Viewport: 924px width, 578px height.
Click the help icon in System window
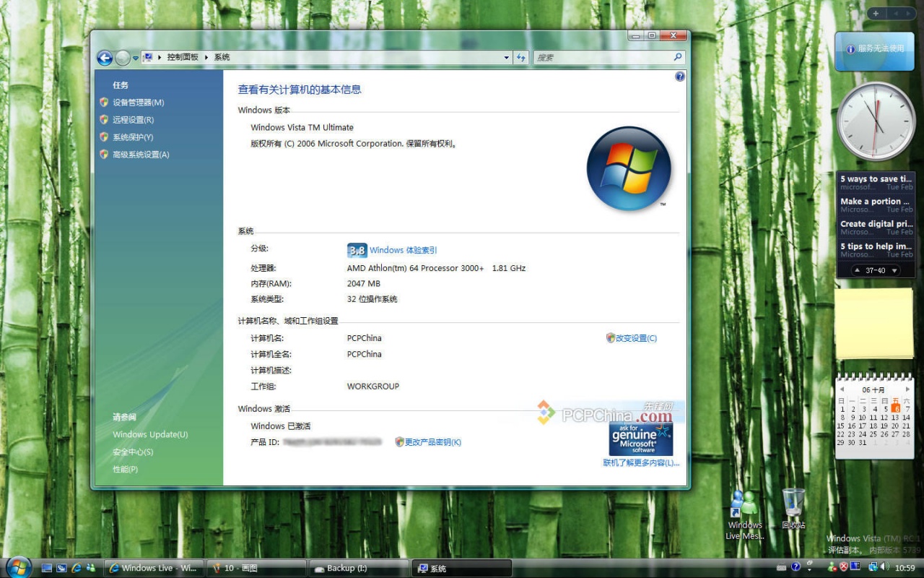(680, 77)
